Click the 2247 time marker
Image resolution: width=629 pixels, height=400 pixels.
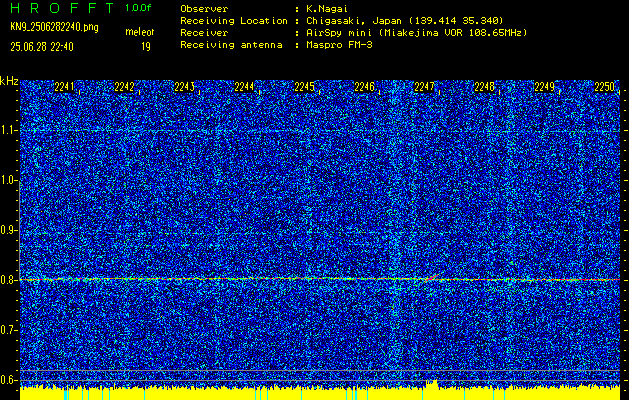(x=424, y=87)
